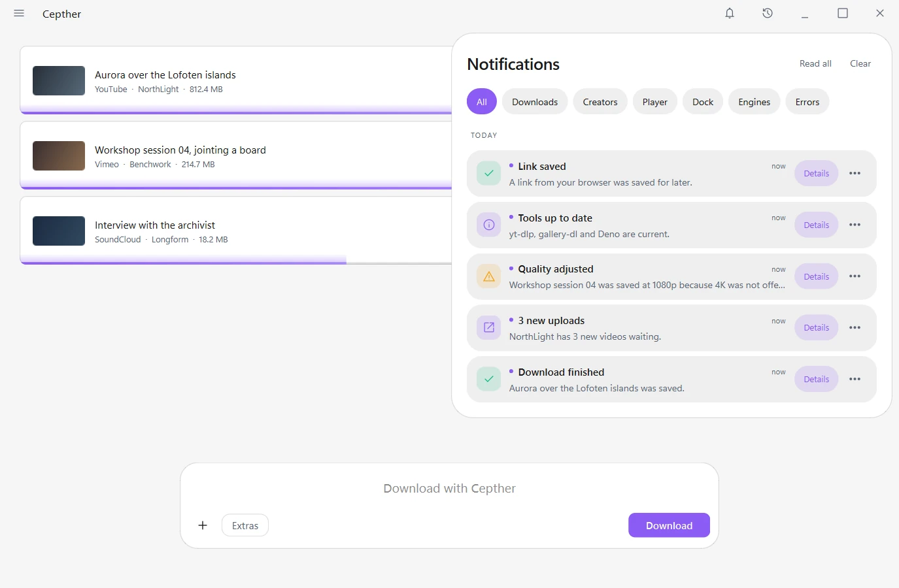Click the open-link icon on 3 new uploads

(x=488, y=327)
